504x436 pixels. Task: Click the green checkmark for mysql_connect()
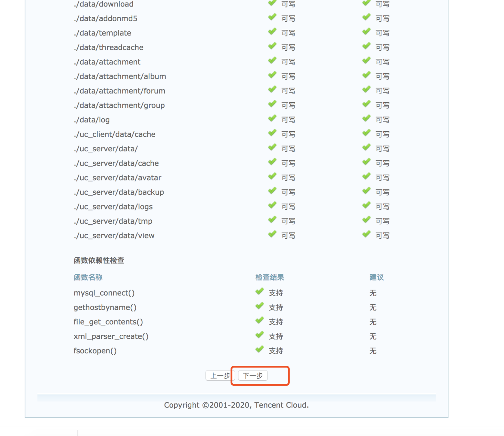pos(259,292)
